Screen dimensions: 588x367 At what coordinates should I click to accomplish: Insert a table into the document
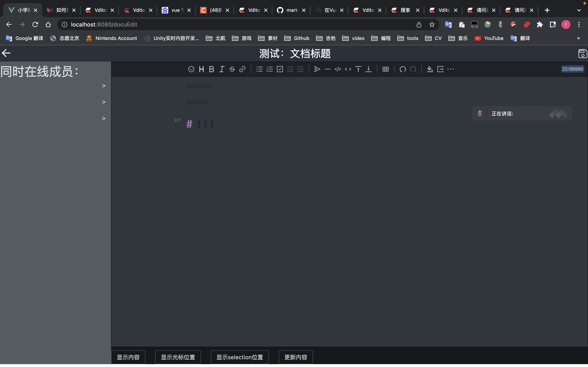coord(386,69)
